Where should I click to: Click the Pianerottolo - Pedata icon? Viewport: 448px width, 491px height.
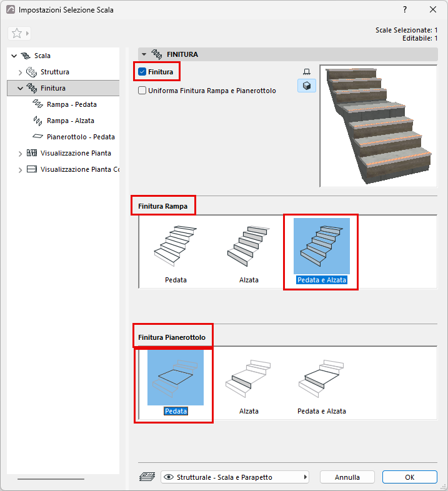click(x=38, y=137)
